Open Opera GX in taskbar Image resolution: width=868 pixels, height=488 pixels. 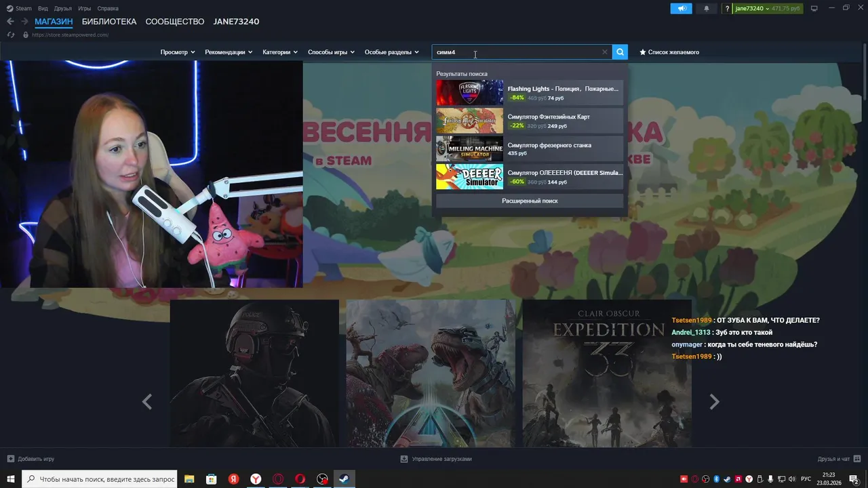point(278,479)
